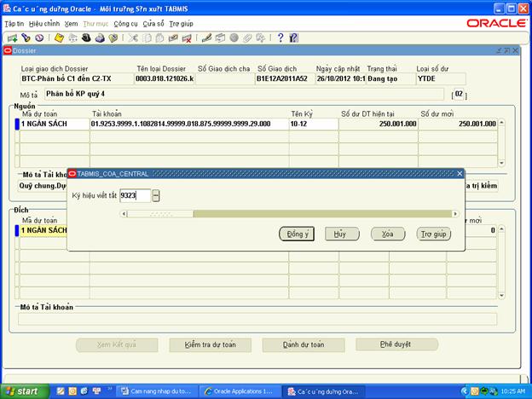532x399 pixels.
Task: Open the Hiệu chỉnh menu
Action: coord(44,24)
